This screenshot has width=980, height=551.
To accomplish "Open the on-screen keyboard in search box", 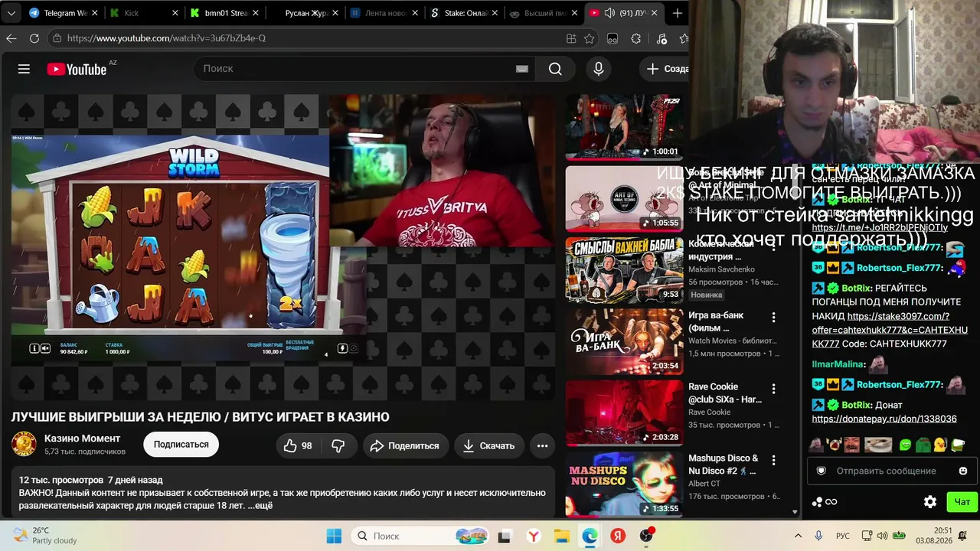I will tap(522, 69).
